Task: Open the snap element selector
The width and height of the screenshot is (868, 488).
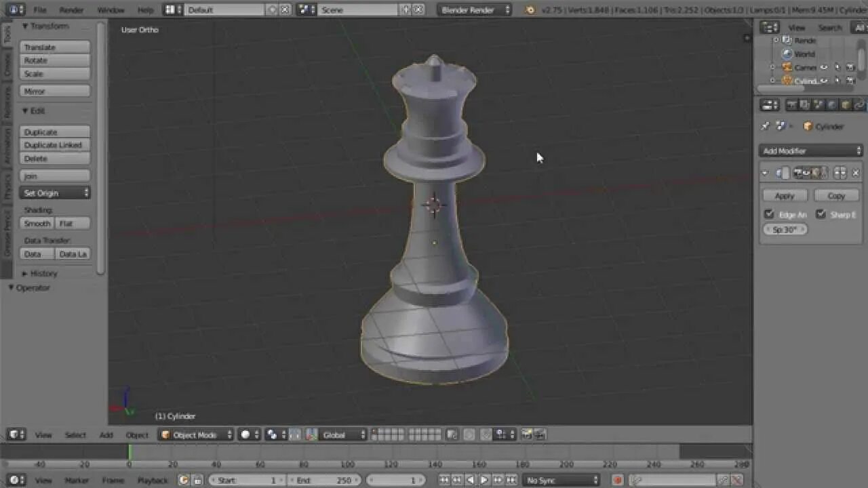Action: (x=506, y=434)
